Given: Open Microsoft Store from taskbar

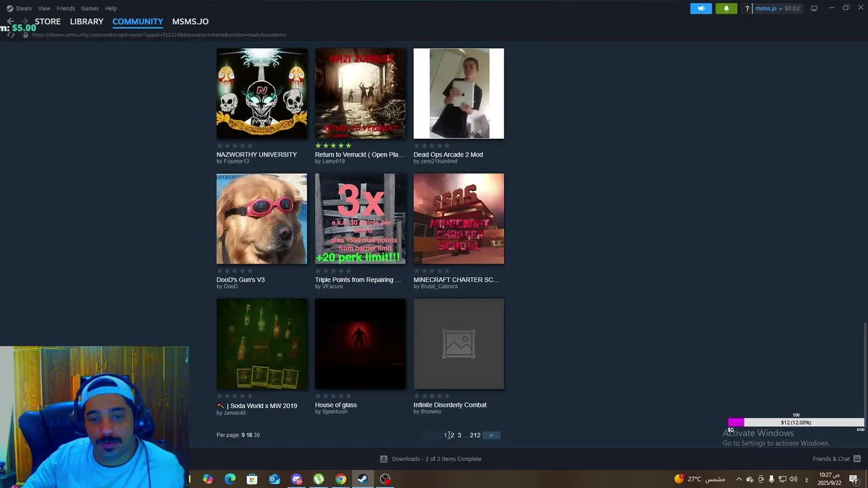Looking at the screenshot, I should (x=252, y=479).
